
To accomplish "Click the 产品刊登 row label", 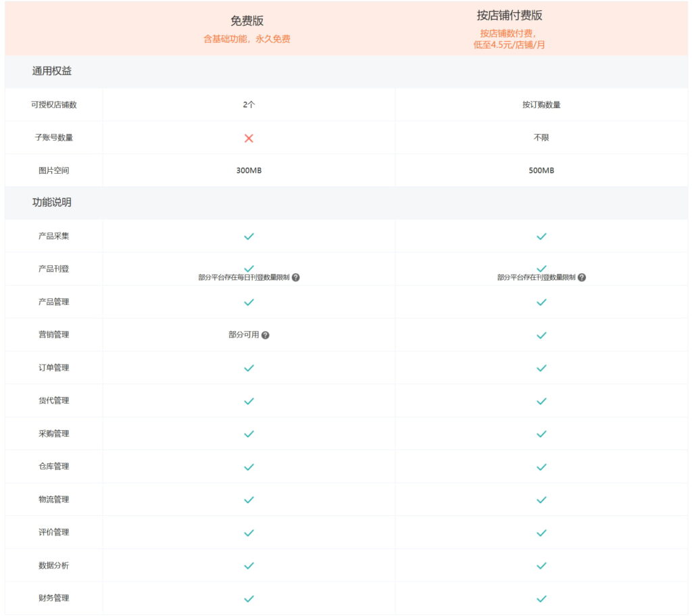I will (x=53, y=269).
